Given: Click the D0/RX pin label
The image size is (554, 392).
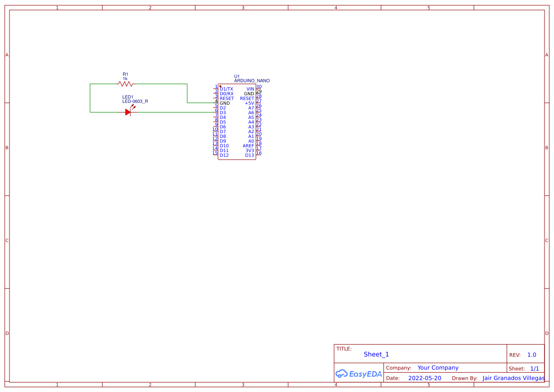Looking at the screenshot, I should click(x=227, y=94).
